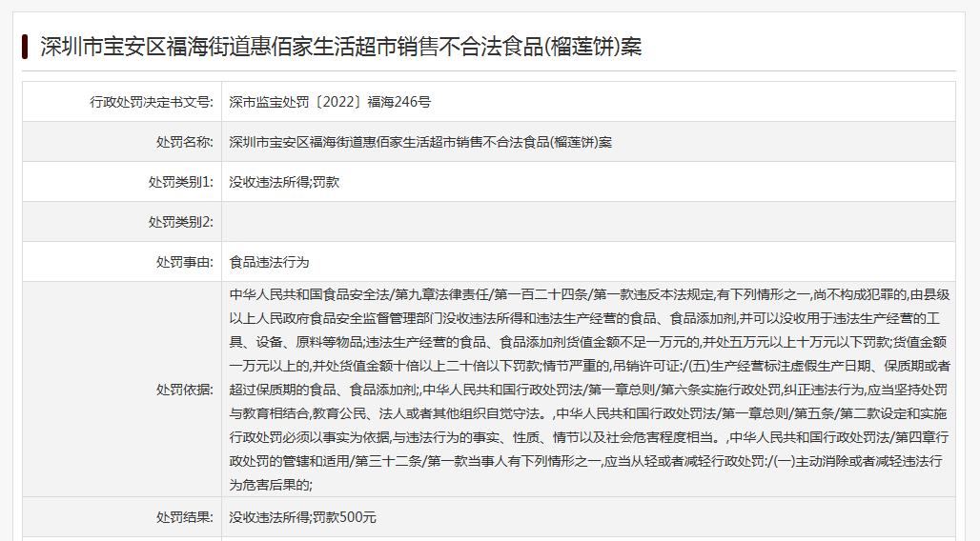Click the result text 没收违法所得;罚款500元
The height and width of the screenshot is (541, 980).
click(303, 517)
